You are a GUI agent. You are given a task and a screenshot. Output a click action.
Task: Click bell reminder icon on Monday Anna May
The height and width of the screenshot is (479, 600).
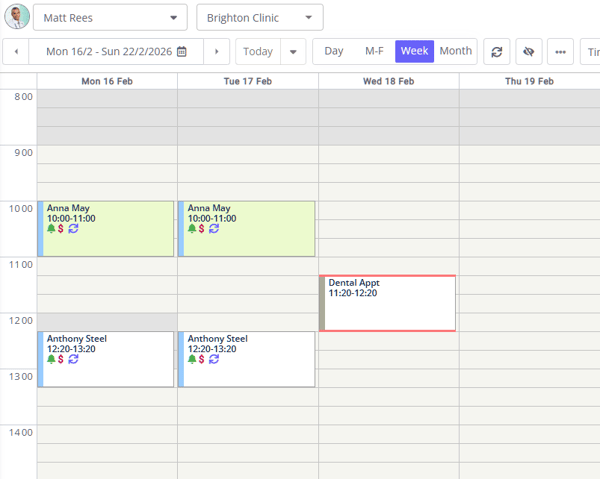51,229
